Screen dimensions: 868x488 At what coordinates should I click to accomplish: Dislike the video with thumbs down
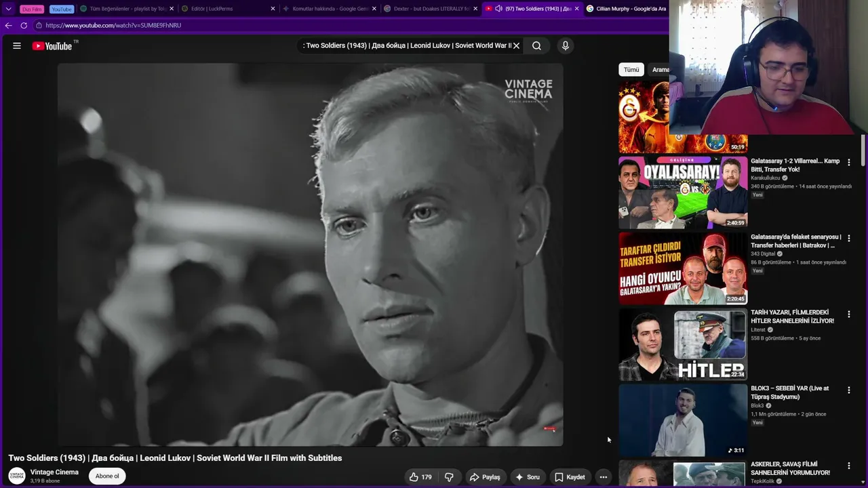click(x=449, y=477)
